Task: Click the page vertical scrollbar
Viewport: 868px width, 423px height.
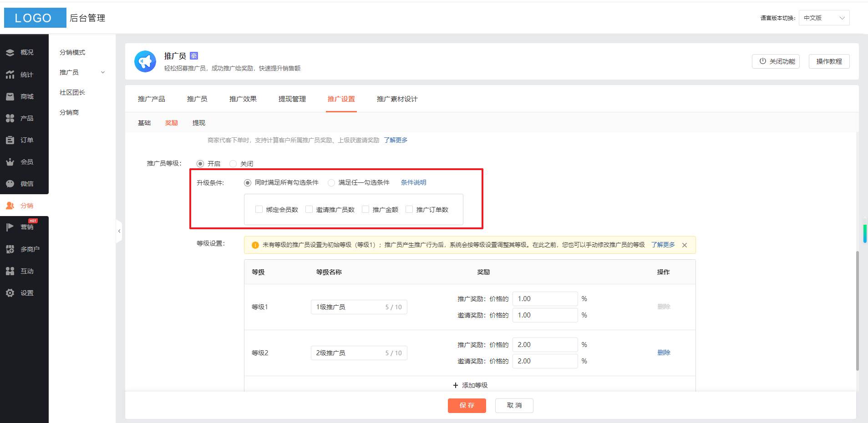Action: click(x=858, y=309)
